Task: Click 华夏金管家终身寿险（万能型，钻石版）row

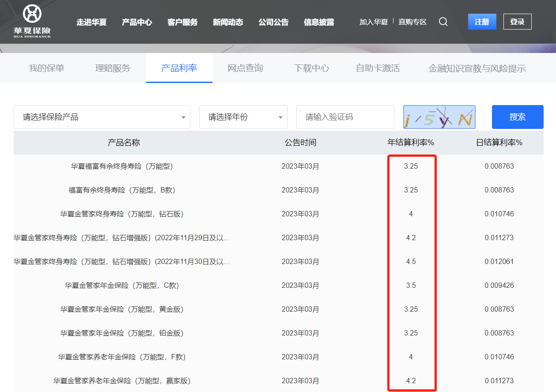Action: (x=279, y=214)
